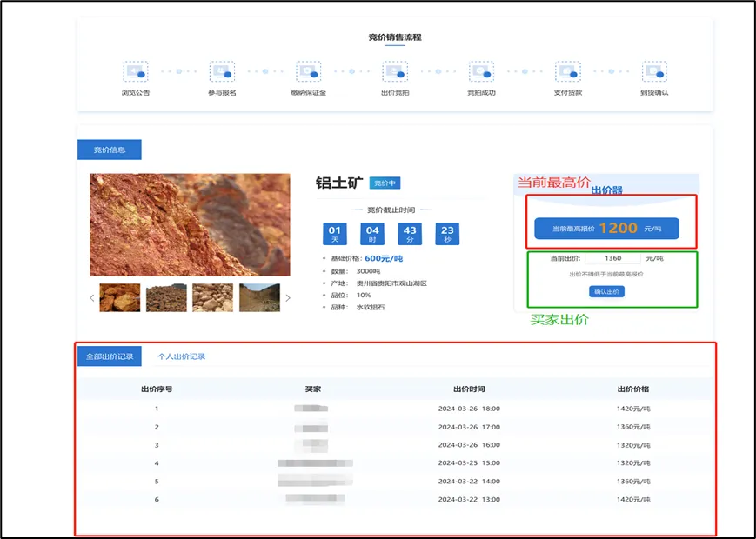The width and height of the screenshot is (756, 539).
Task: Click the 支付货款 step icon
Action: [x=567, y=72]
